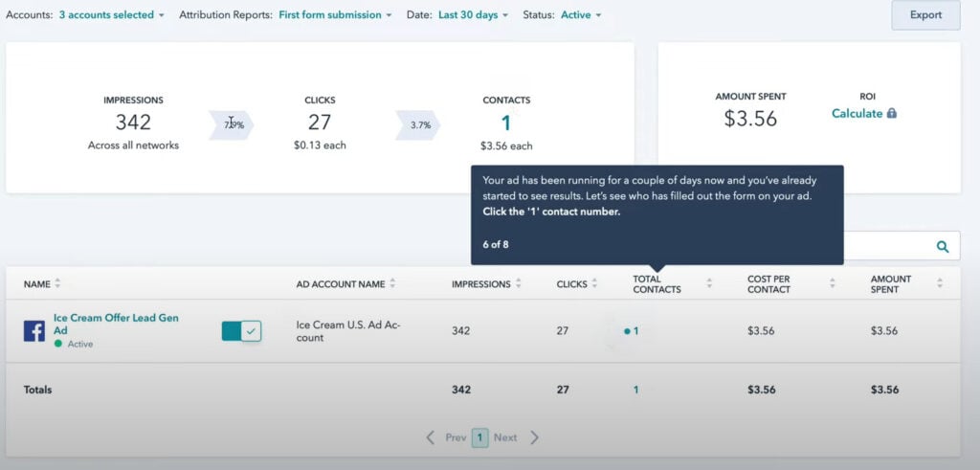Click the Facebook icon beside the ad
The width and height of the screenshot is (980, 470).
pyautogui.click(x=34, y=331)
